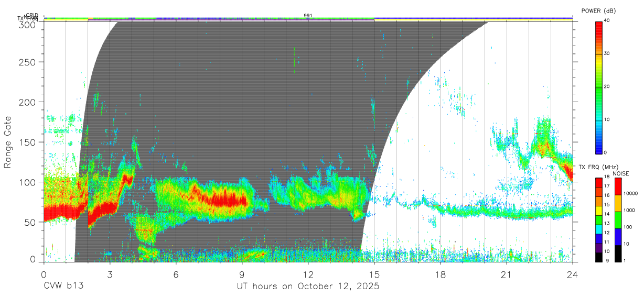
Task: Click the 'CVW b13' radar label
Action: 63,286
